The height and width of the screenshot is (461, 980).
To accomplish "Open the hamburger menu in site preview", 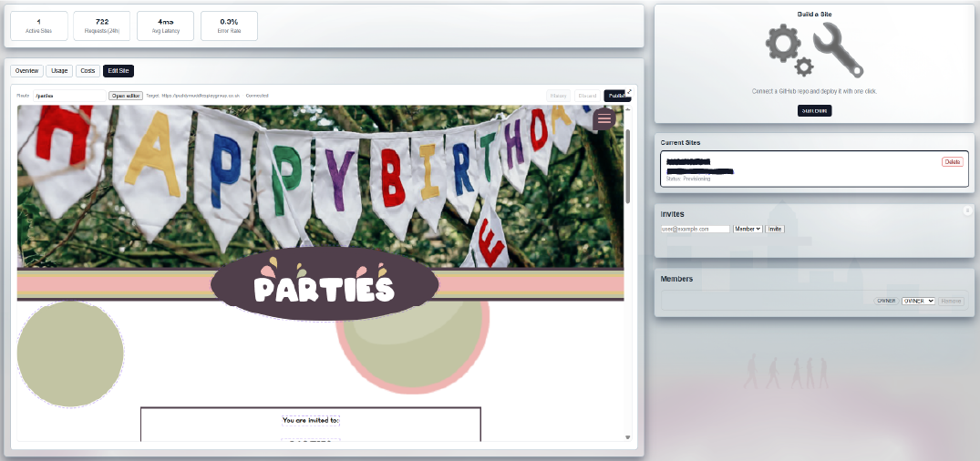I will tap(603, 119).
